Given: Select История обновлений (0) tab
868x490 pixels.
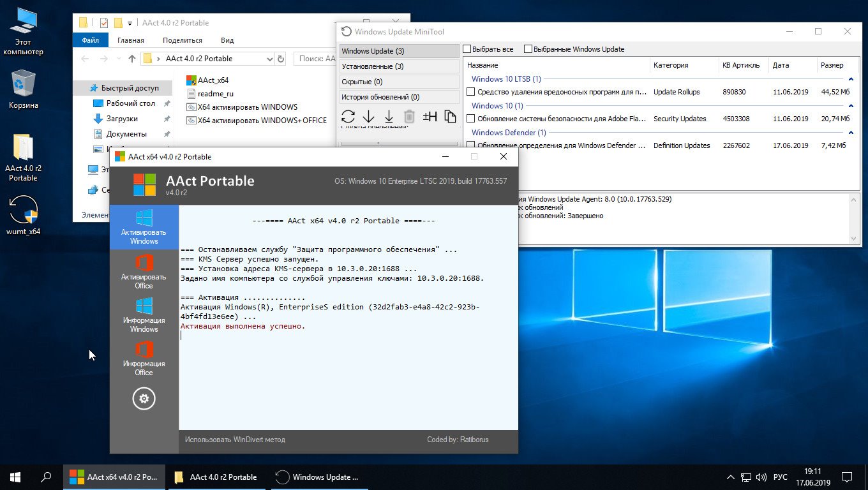Looking at the screenshot, I should (x=399, y=97).
